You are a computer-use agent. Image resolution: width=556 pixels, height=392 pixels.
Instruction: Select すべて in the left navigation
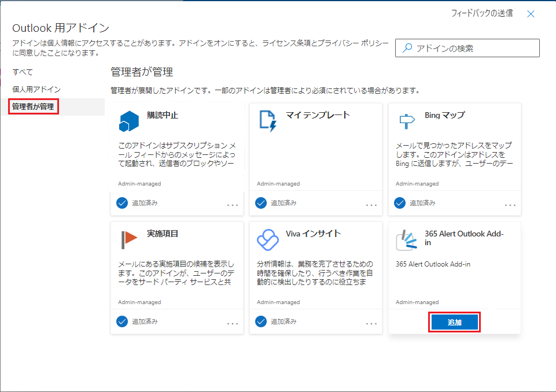pyautogui.click(x=23, y=72)
